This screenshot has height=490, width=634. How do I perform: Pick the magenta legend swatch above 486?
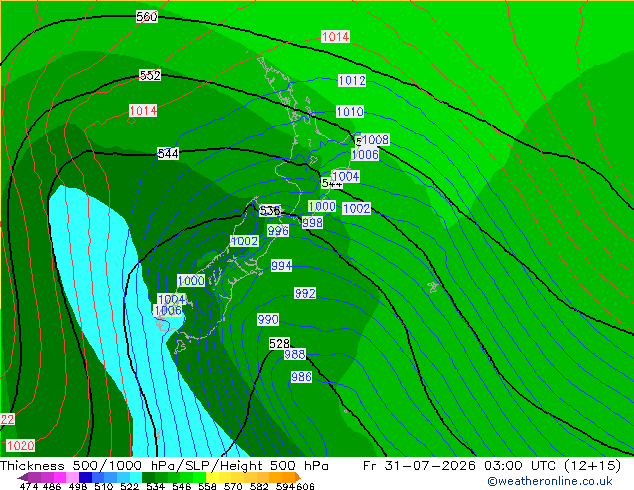click(60, 477)
